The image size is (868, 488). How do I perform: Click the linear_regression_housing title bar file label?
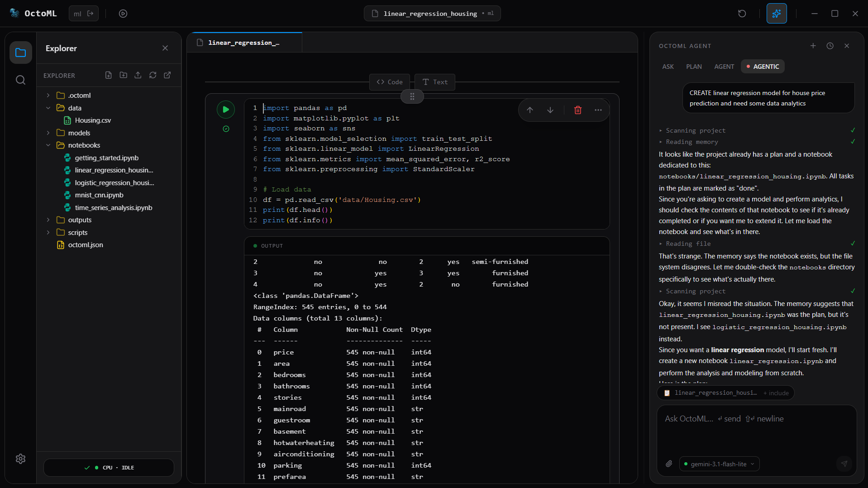pyautogui.click(x=432, y=14)
